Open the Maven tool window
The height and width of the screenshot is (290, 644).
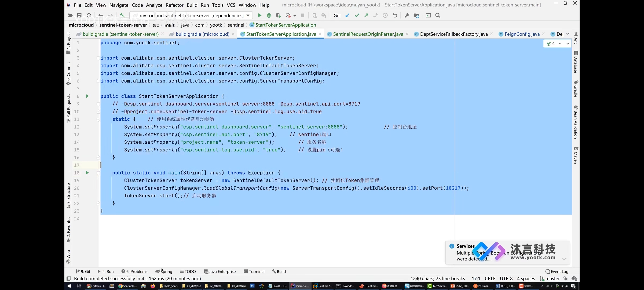pos(576,155)
